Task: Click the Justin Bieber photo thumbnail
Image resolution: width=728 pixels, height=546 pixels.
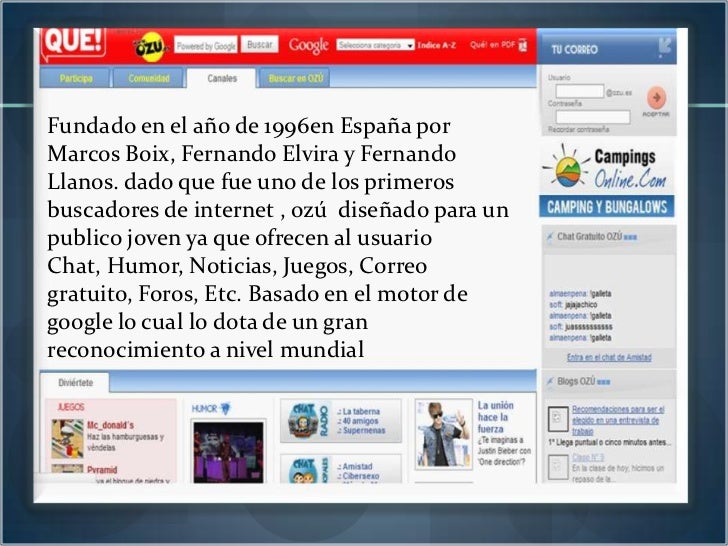Action: coord(443,434)
